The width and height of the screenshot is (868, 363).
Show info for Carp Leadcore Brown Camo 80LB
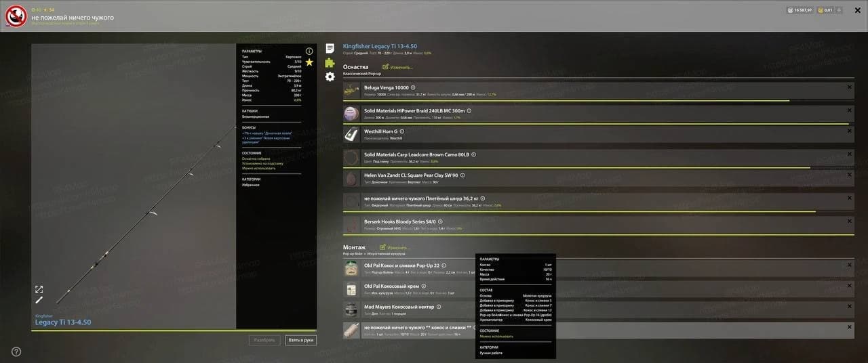(473, 154)
